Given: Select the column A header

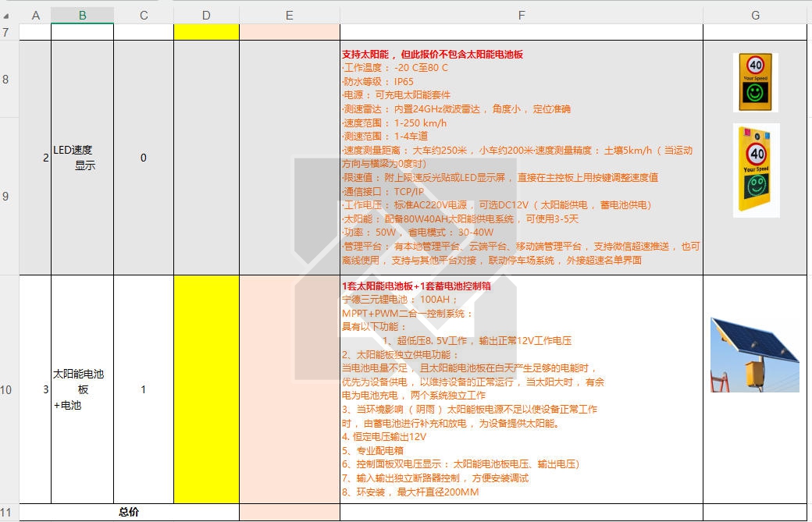Looking at the screenshot, I should (35, 16).
